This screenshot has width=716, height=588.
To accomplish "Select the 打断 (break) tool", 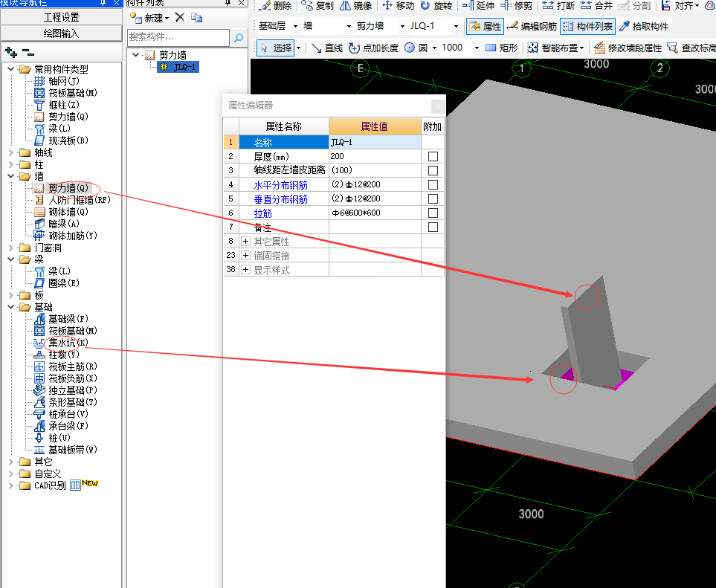I will pyautogui.click(x=558, y=5).
